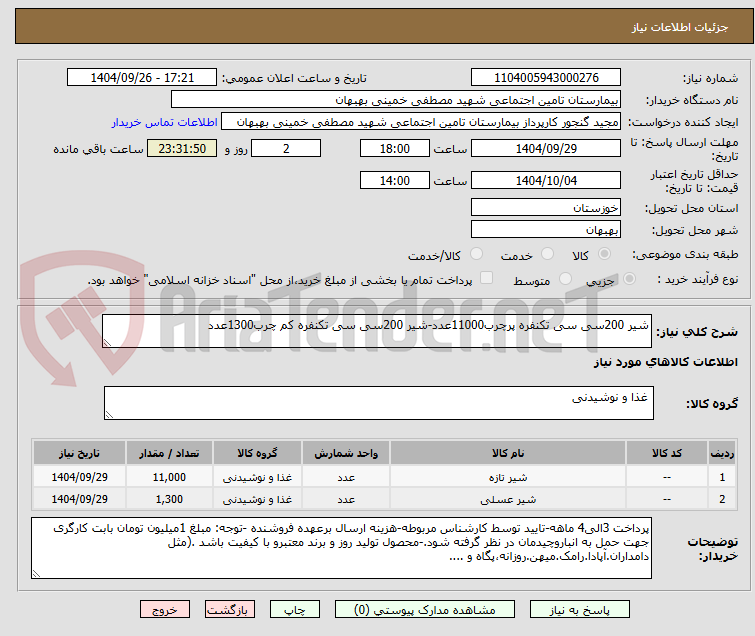Click the جزئیات اطلاعات نیاز page title

[x=680, y=27]
